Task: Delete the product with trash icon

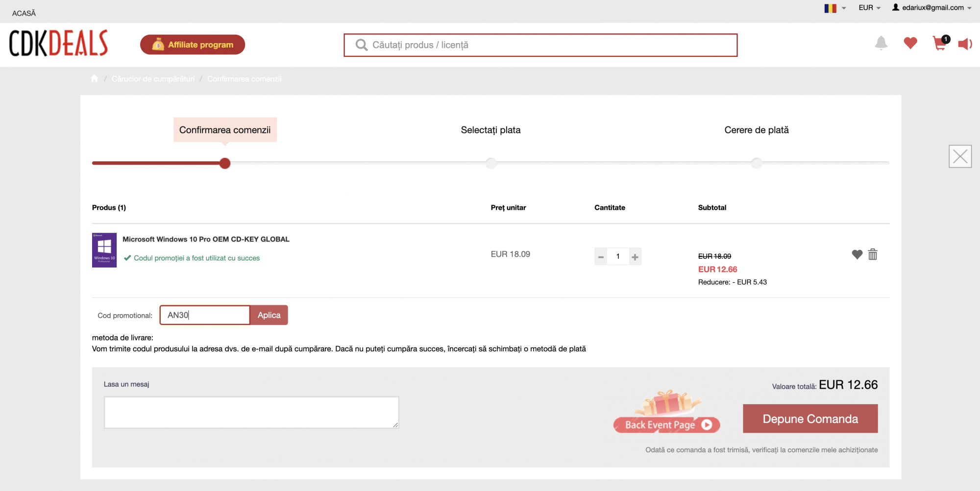Action: click(x=873, y=254)
